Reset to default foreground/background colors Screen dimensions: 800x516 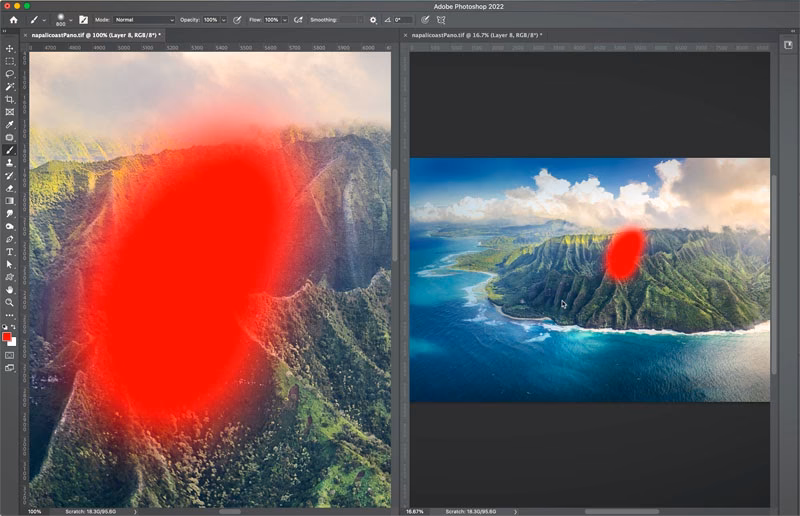point(5,327)
